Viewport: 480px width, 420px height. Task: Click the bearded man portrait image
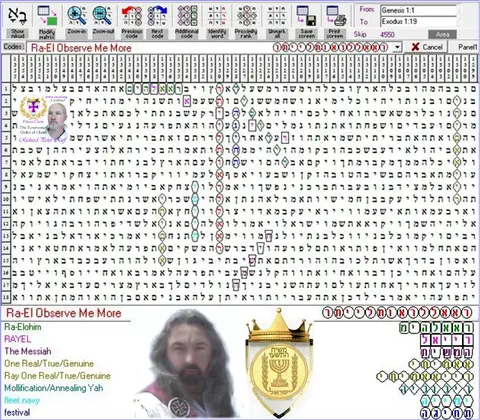(188, 364)
